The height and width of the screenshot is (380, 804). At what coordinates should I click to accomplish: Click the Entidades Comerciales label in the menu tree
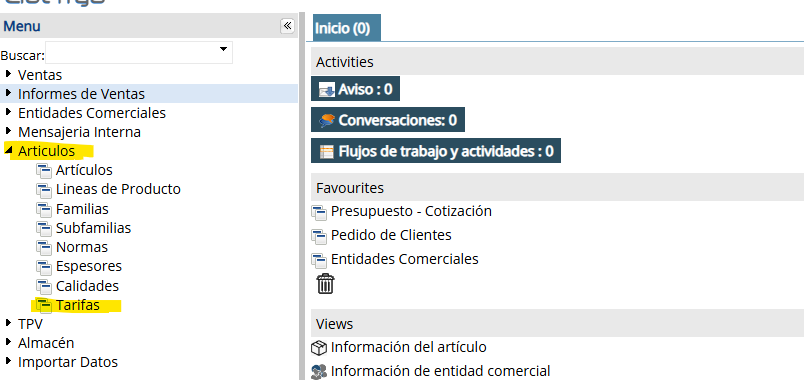[92, 113]
